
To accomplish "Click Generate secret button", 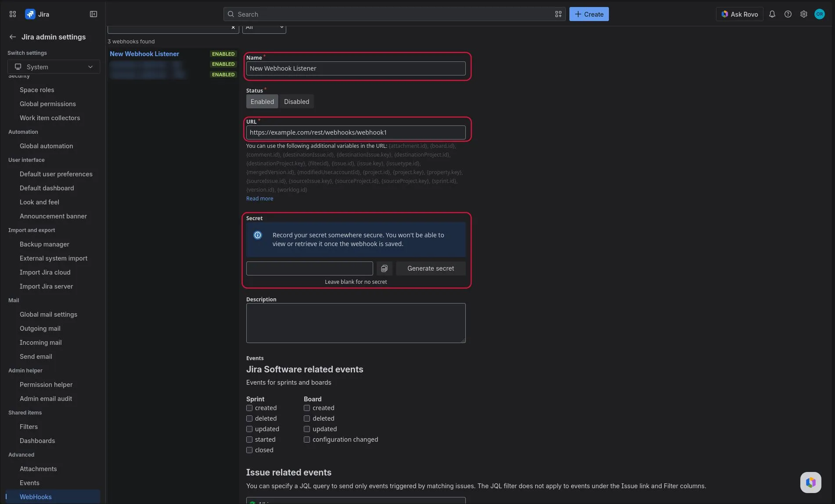I will tap(431, 268).
